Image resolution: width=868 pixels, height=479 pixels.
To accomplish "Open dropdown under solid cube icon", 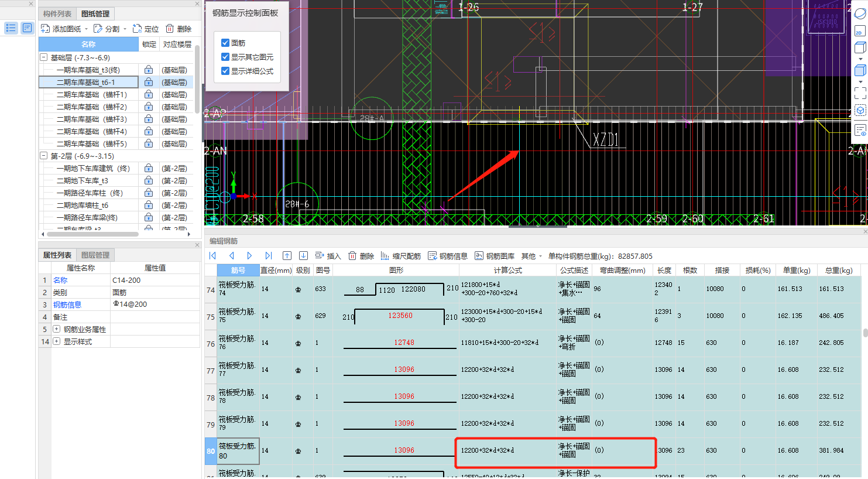I will point(860,82).
